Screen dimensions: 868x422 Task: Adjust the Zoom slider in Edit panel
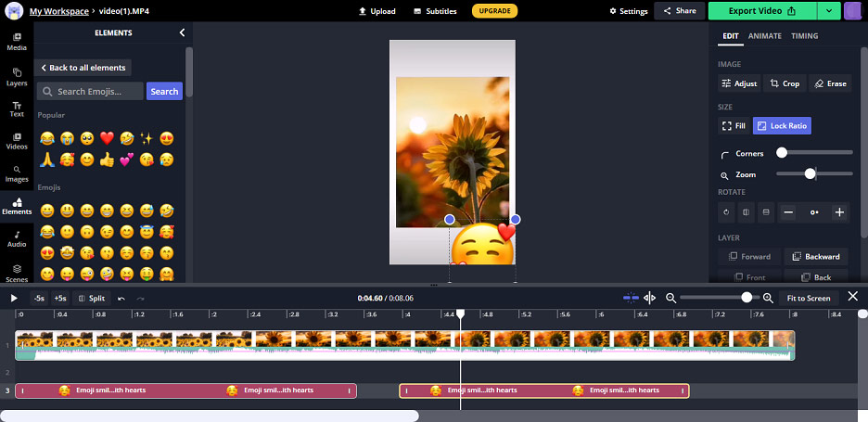(x=814, y=173)
